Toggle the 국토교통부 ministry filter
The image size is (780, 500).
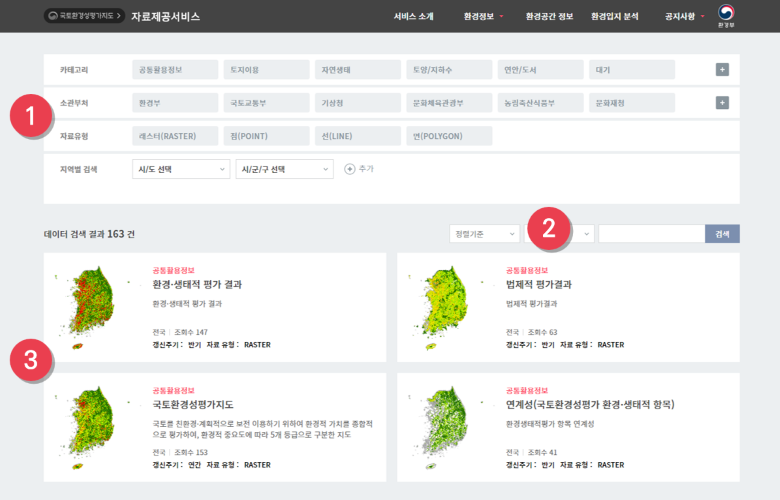[266, 103]
